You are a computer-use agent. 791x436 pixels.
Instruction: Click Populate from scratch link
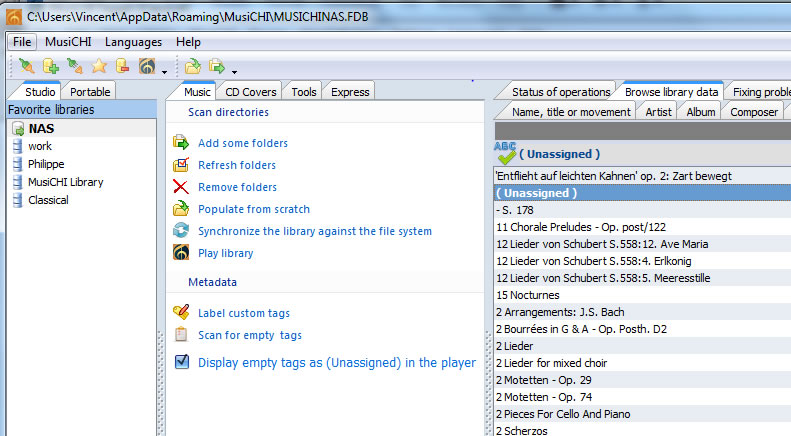point(254,209)
